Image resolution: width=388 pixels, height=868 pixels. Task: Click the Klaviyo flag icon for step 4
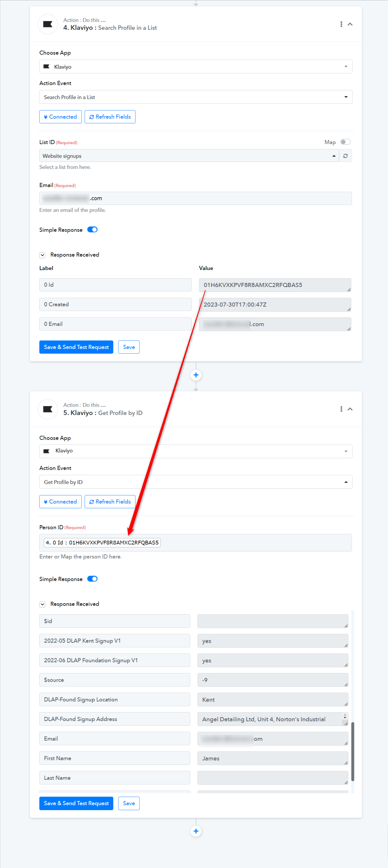[x=48, y=24]
